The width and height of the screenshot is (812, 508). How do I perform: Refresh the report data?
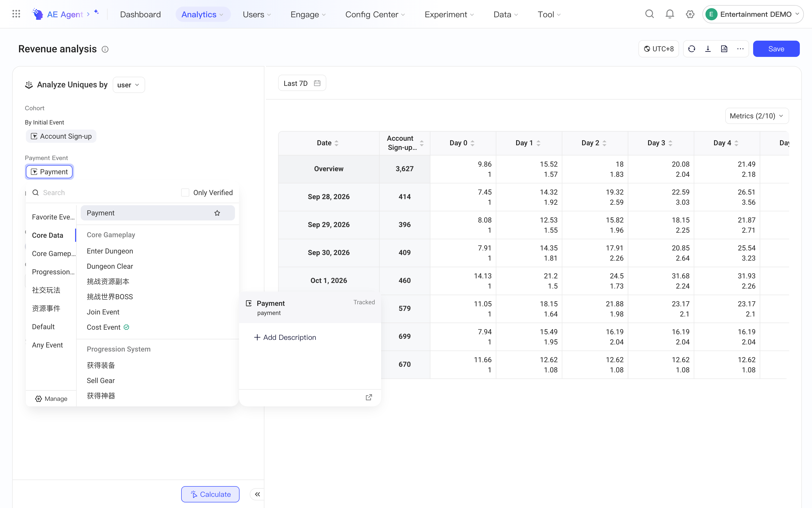pyautogui.click(x=691, y=49)
